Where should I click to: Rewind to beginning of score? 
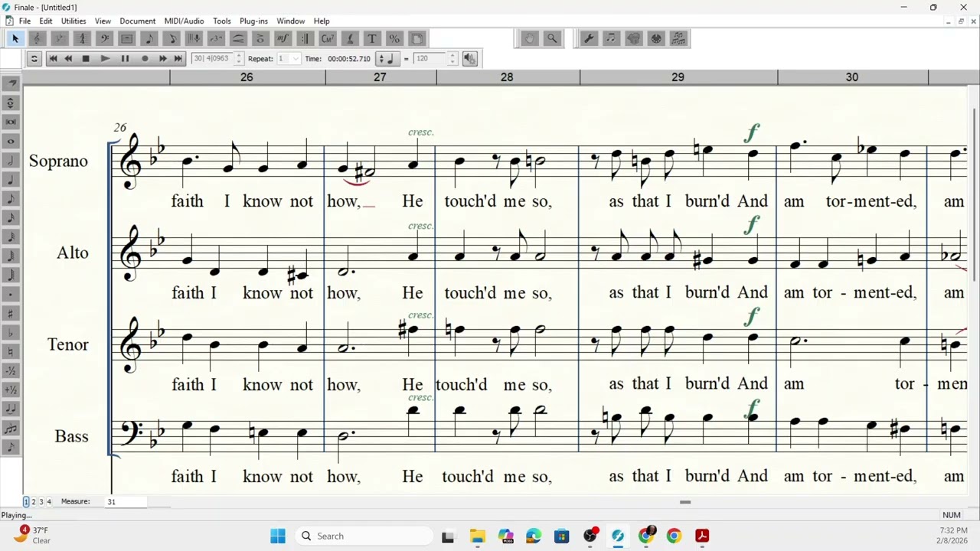[53, 58]
